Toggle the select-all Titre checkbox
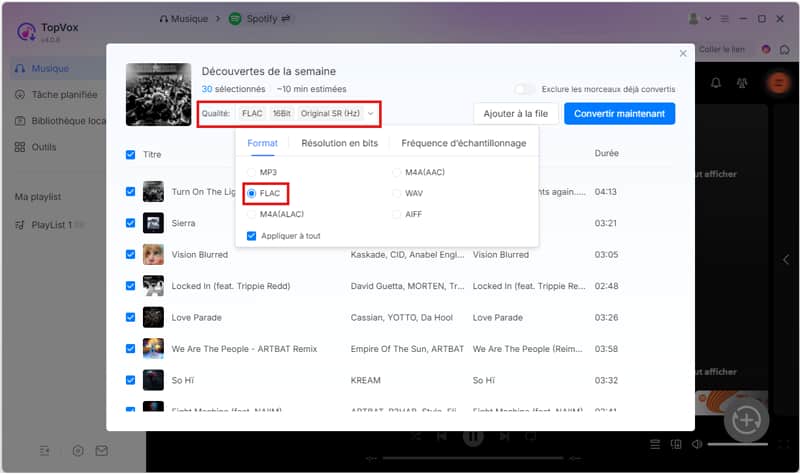The width and height of the screenshot is (800, 474). tap(131, 155)
